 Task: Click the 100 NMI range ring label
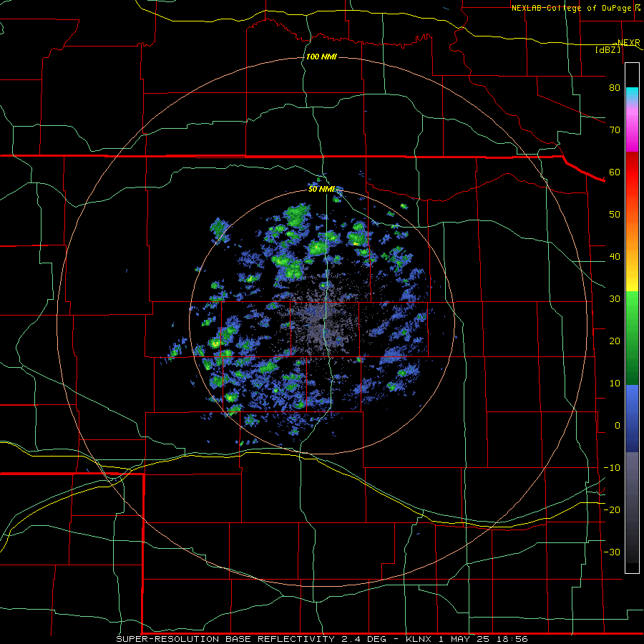tap(321, 57)
